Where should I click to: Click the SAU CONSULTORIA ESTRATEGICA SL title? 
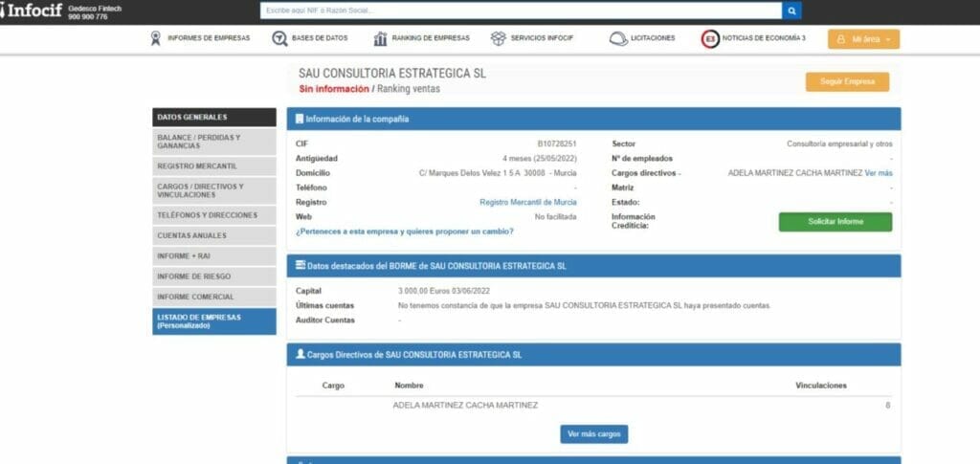click(x=391, y=74)
